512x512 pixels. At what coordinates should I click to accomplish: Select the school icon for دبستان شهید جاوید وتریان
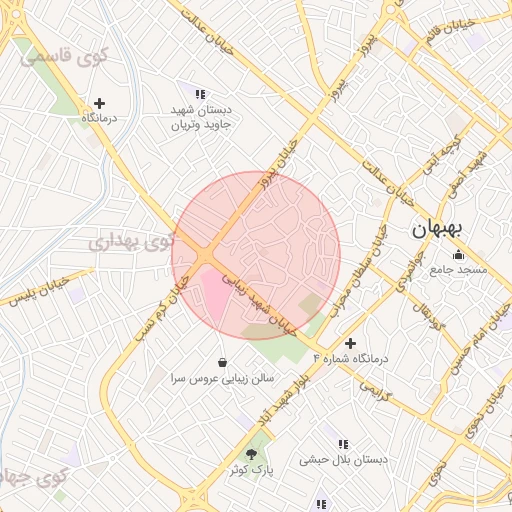(x=200, y=94)
